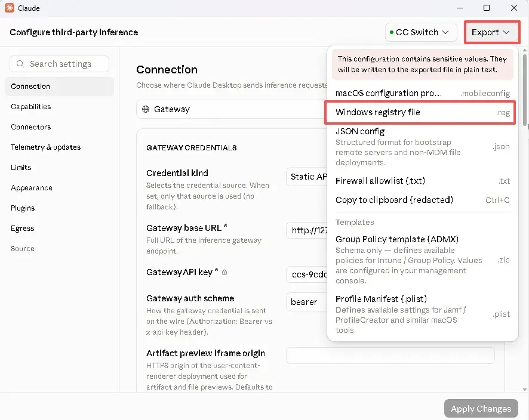Open the Gateway connection type selector

pyautogui.click(x=232, y=109)
